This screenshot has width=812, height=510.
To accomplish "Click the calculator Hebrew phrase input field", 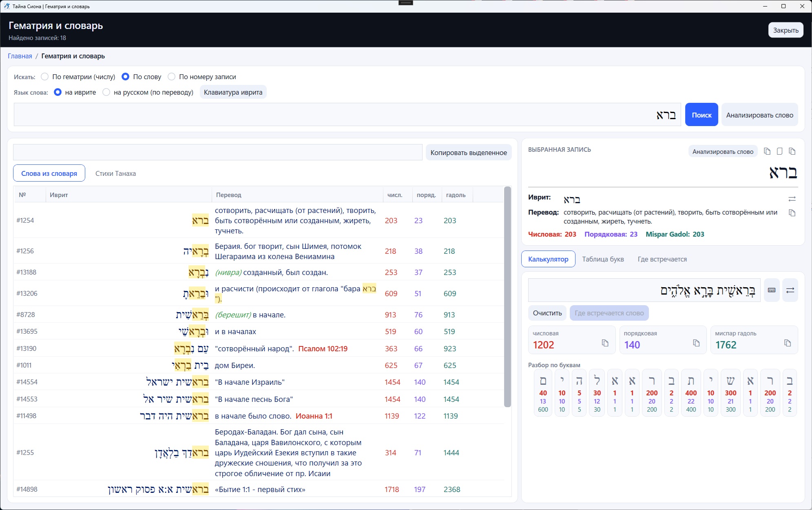I will pos(644,290).
